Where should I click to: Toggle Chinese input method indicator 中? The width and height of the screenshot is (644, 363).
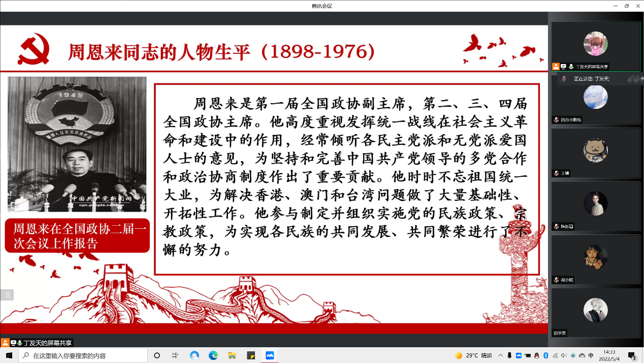[591, 355]
